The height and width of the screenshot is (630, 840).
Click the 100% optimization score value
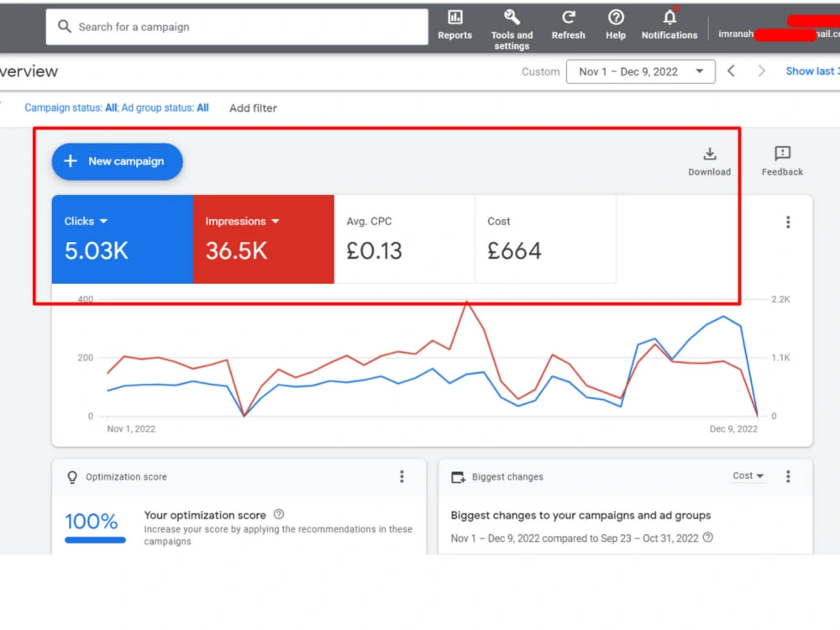tap(91, 522)
